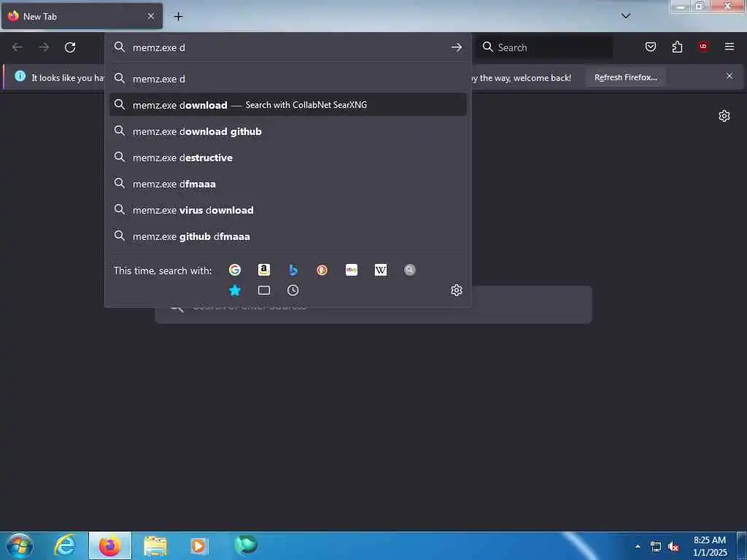
Task: Dismiss the welcome back notification bar
Action: tap(729, 76)
